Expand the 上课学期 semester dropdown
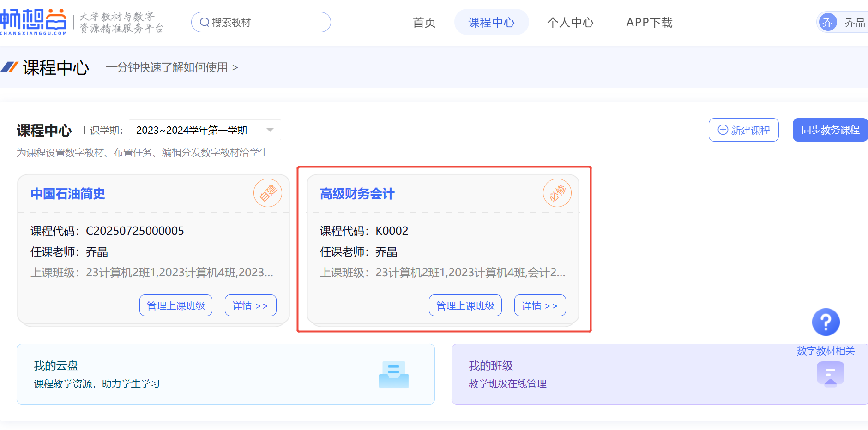868x430 pixels. click(x=270, y=130)
